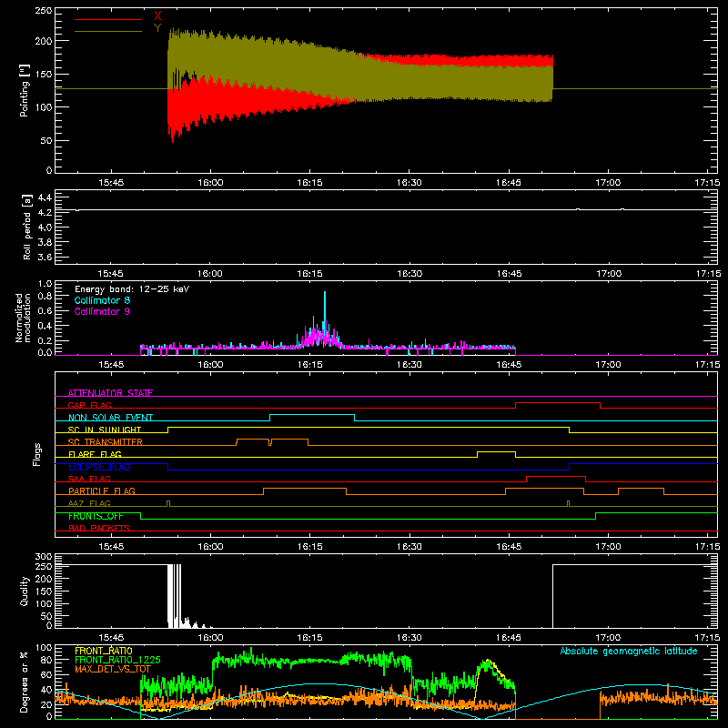Image resolution: width=728 pixels, height=728 pixels.
Task: Click the '0.8' tick on modulation axis
Action: click(x=45, y=296)
